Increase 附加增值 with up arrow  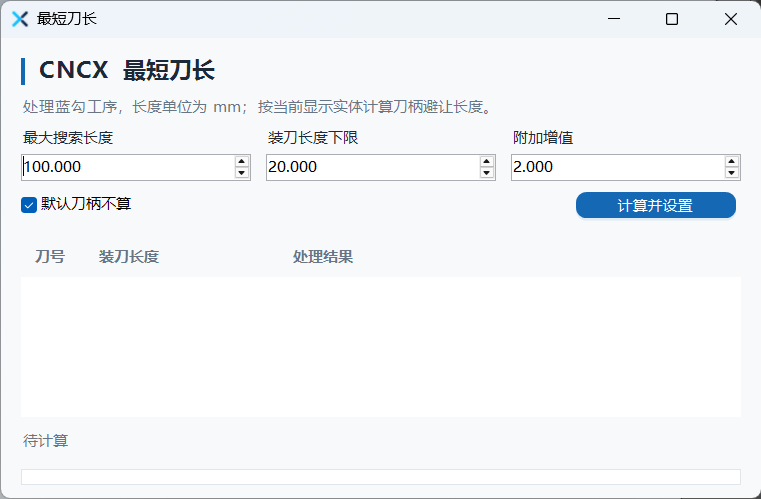click(732, 162)
